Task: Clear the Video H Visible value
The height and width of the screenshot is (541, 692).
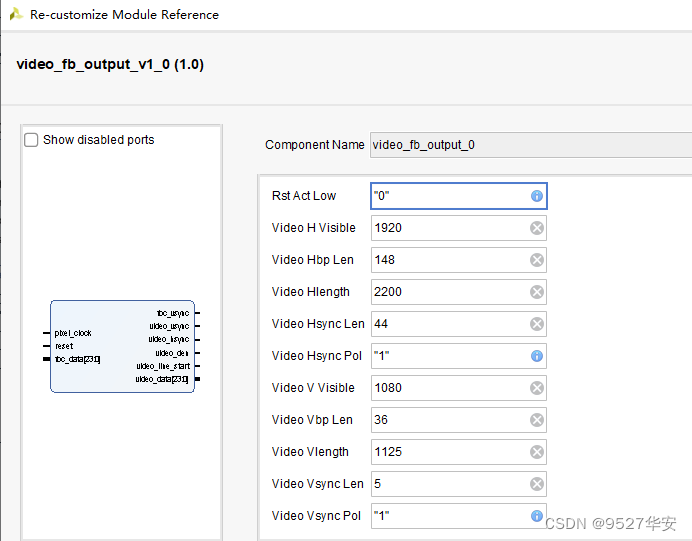Action: pyautogui.click(x=537, y=228)
